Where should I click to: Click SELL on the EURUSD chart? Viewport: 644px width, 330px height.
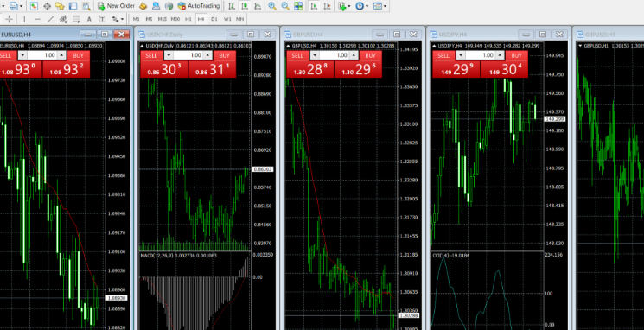click(x=6, y=56)
